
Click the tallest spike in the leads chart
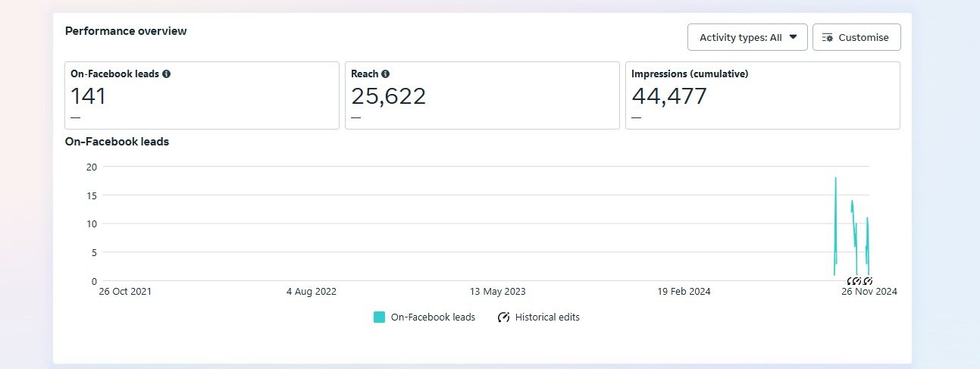point(835,180)
